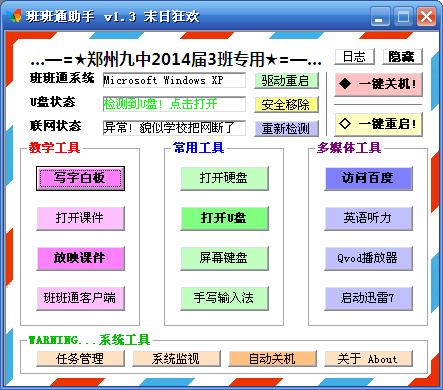
Task: Open the 日志 log button
Action: coord(354,57)
